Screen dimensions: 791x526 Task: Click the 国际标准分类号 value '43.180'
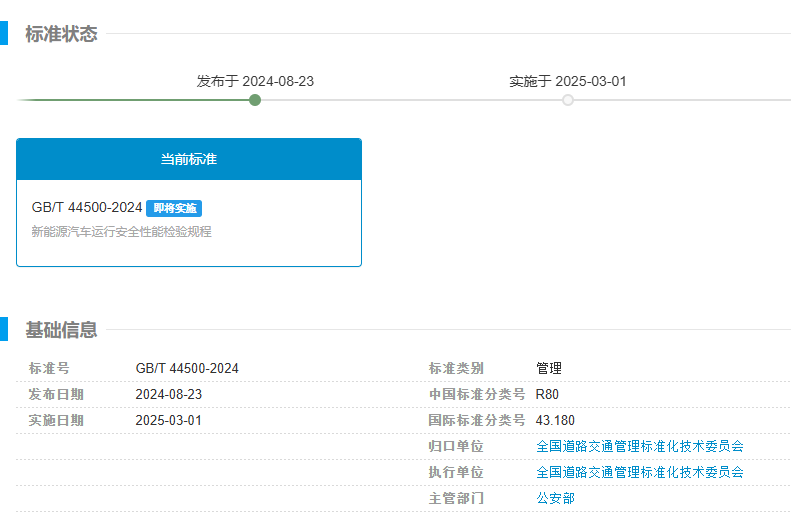[555, 420]
